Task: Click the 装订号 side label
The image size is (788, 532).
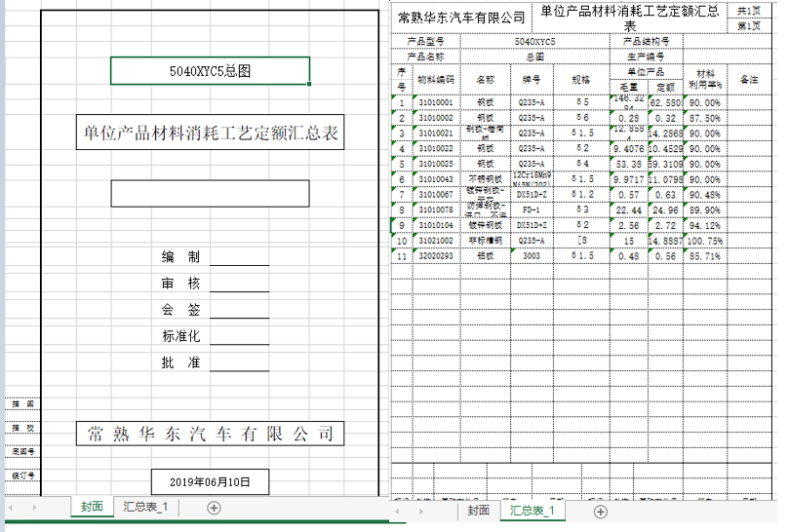Action: [23, 475]
